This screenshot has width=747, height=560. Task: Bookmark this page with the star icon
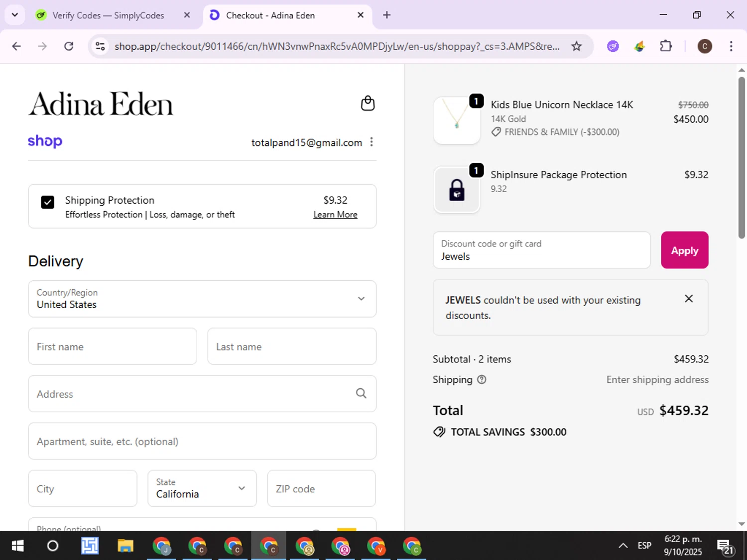click(x=576, y=46)
